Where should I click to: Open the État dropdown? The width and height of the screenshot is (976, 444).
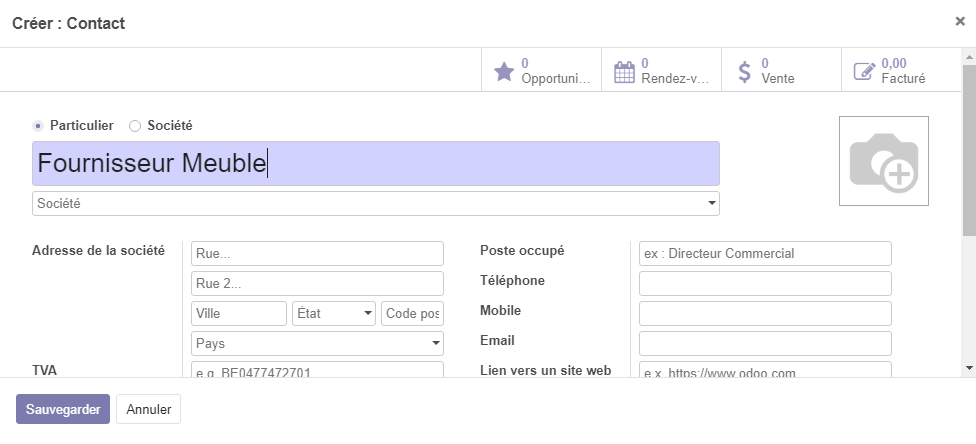point(334,314)
